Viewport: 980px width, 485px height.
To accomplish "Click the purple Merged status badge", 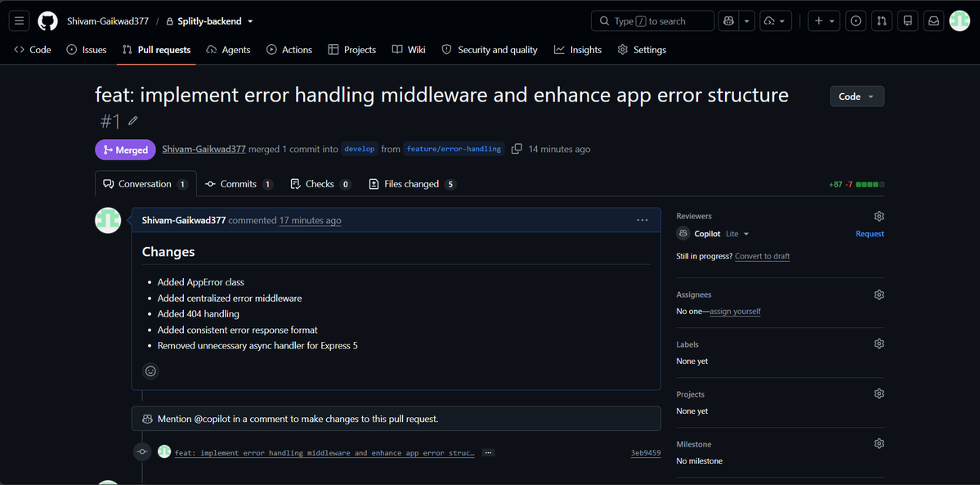I will pyautogui.click(x=126, y=150).
